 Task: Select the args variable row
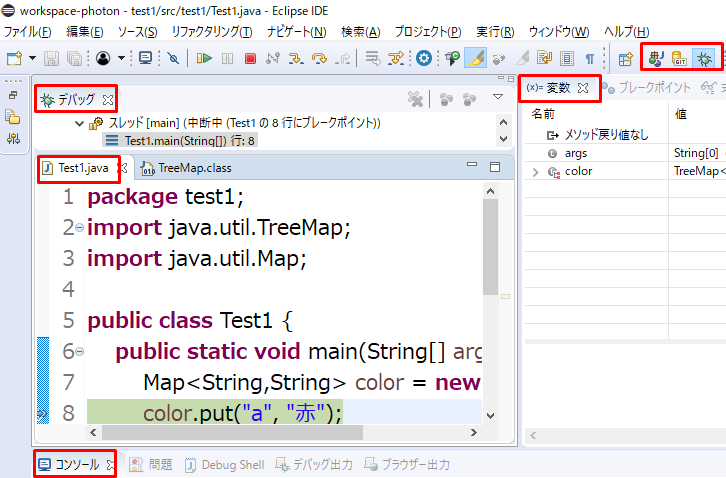[x=625, y=153]
